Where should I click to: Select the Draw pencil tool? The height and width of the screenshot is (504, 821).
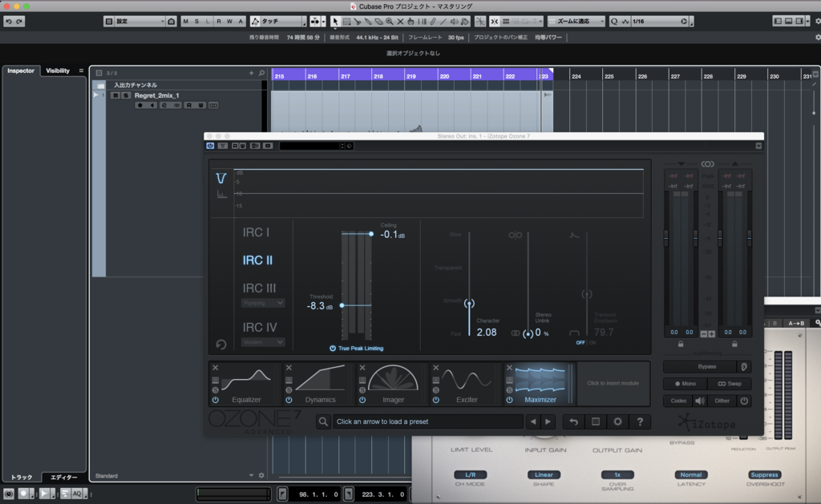[432, 22]
